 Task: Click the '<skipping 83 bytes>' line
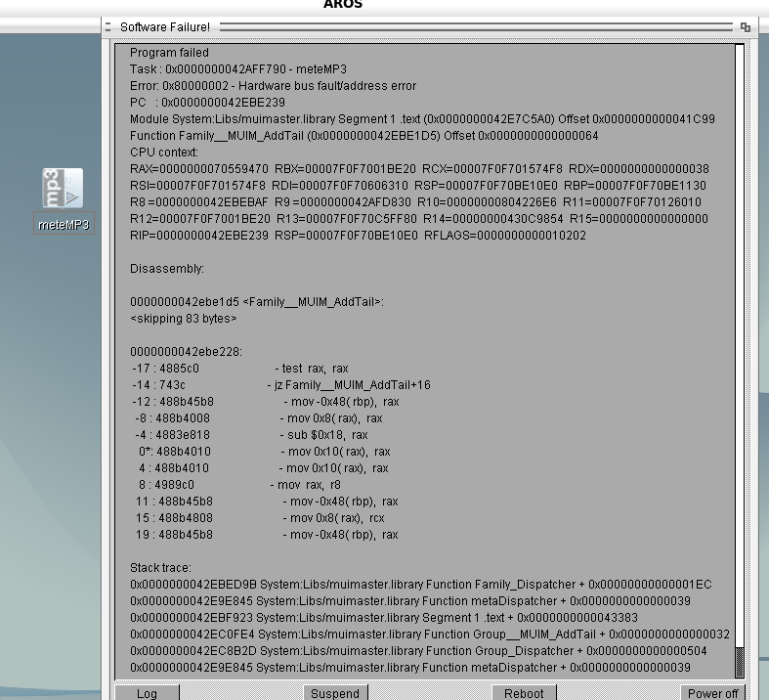click(x=184, y=319)
